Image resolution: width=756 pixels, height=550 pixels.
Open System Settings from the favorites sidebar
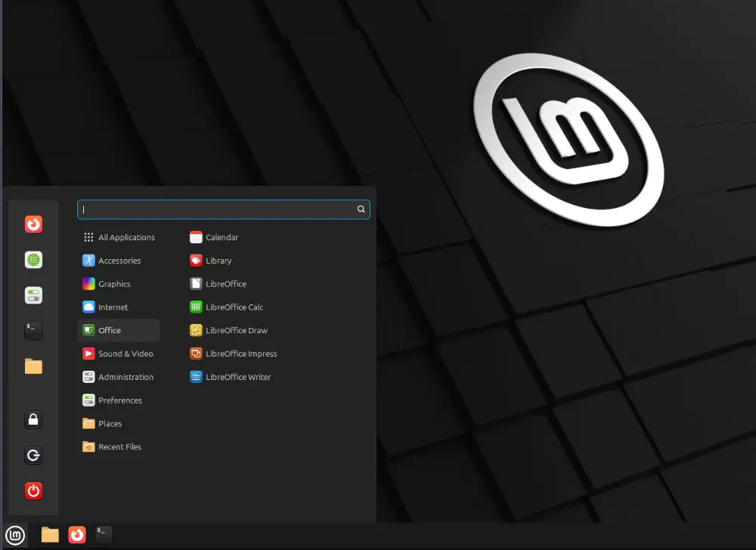pyautogui.click(x=33, y=295)
